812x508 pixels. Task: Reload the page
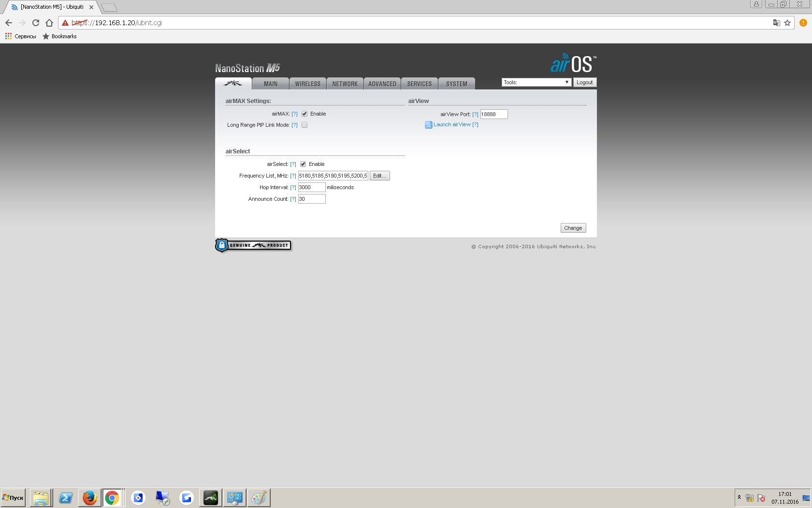tap(36, 23)
